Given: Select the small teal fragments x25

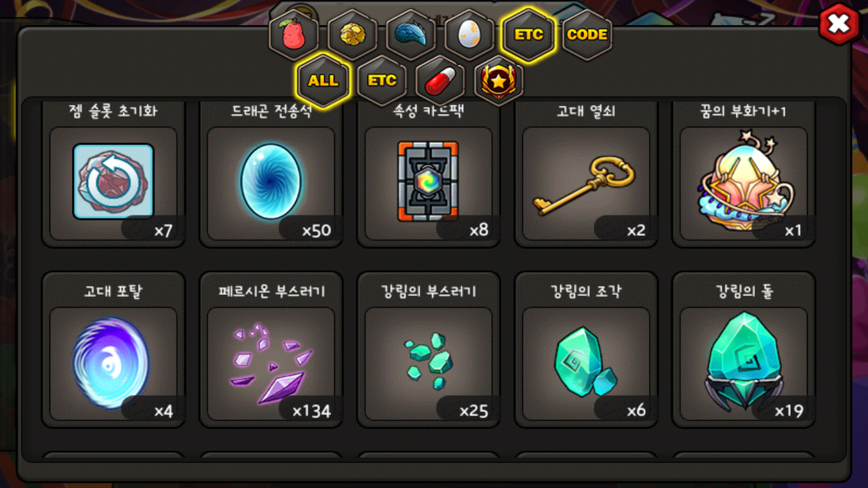Looking at the screenshot, I should [429, 350].
